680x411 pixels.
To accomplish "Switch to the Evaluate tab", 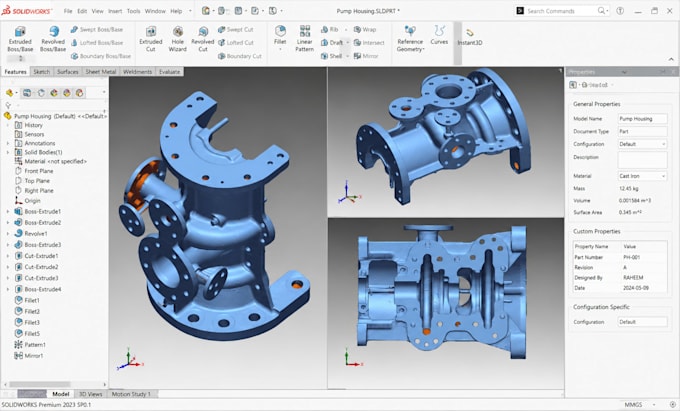I will (169, 72).
